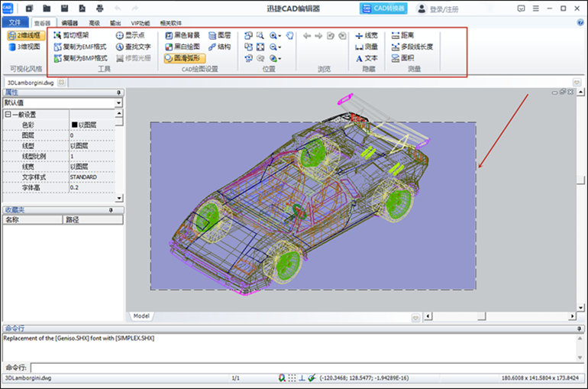Open the 结构 structure panel

click(x=220, y=47)
